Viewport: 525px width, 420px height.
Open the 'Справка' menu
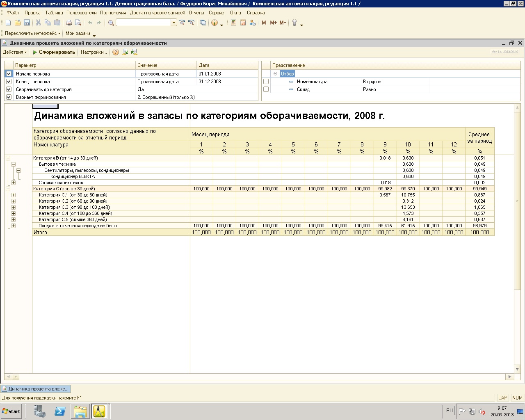256,13
